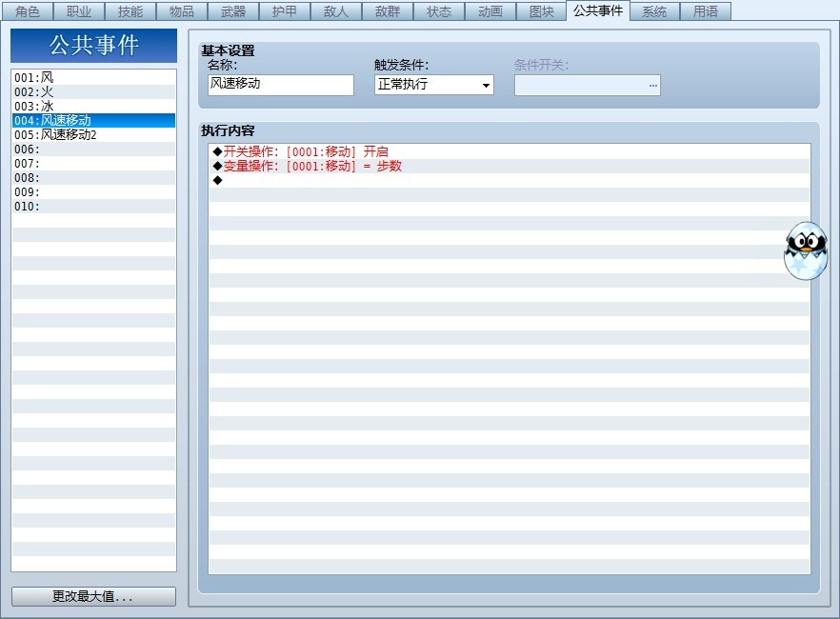Select the 敌群 tab

388,11
